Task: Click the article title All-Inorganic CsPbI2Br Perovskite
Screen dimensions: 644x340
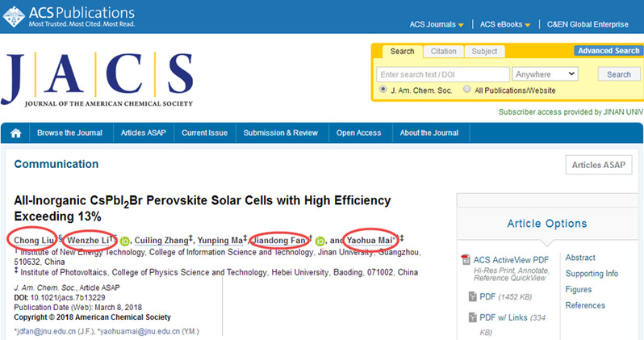Action: [202, 208]
